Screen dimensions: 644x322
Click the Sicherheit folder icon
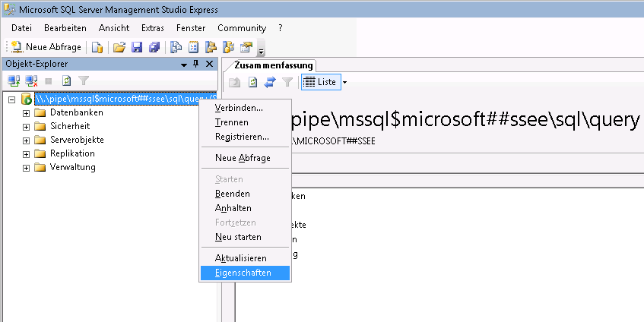[x=40, y=126]
